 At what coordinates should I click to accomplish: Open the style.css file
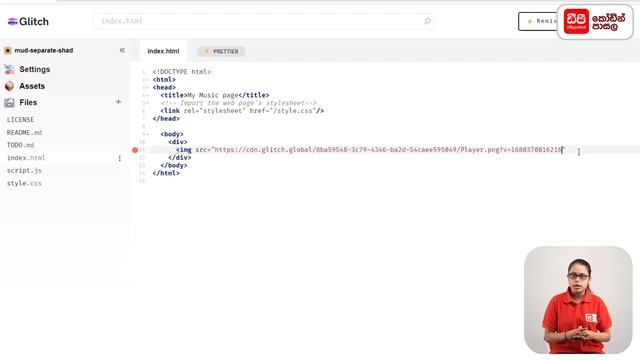tap(24, 183)
